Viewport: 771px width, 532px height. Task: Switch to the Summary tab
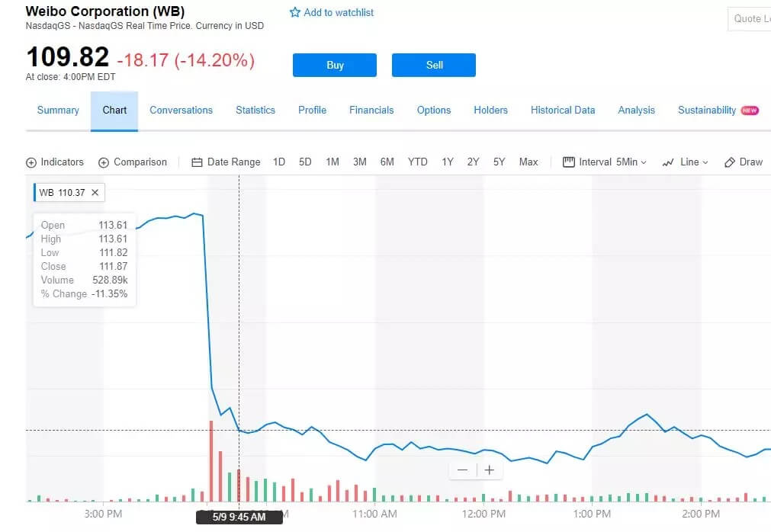58,111
